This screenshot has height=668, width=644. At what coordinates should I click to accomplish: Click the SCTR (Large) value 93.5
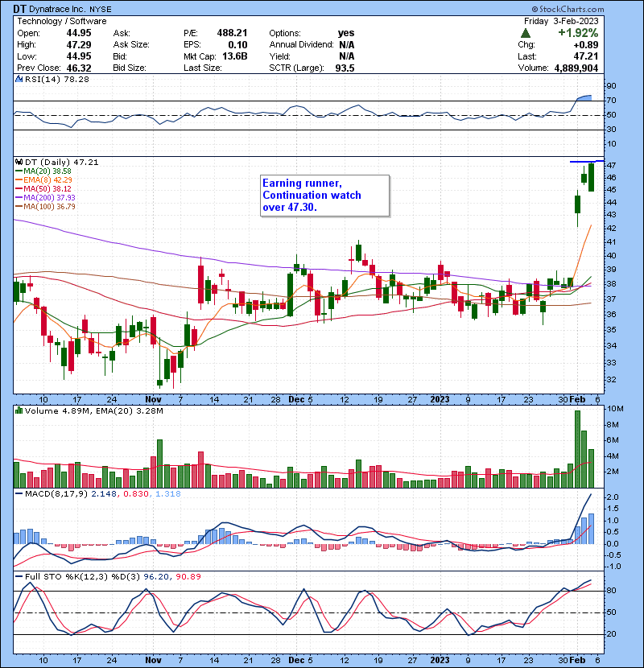pos(345,68)
